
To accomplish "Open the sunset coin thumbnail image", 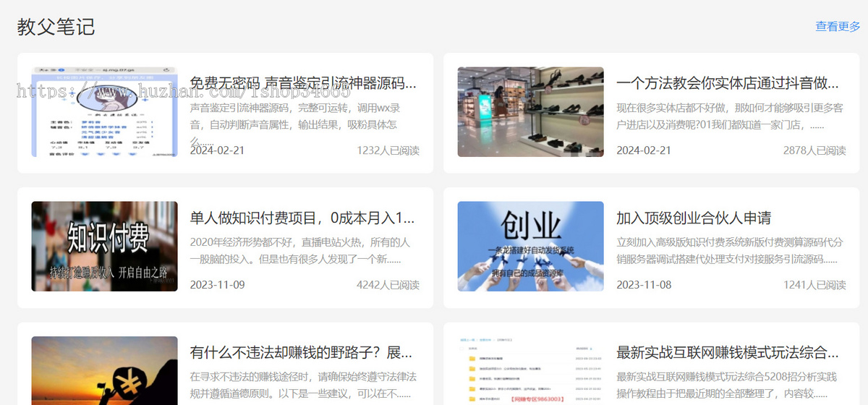I will pyautogui.click(x=104, y=370).
